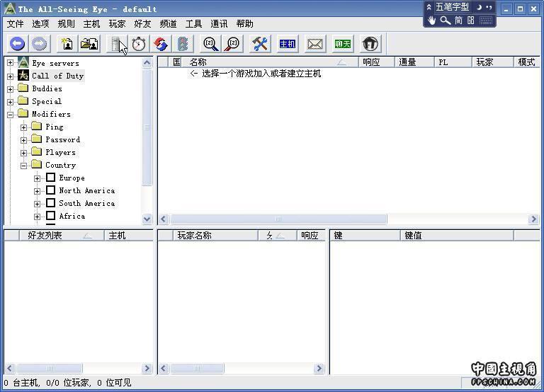Screen dimensions: 544x392
Task: Tick the North America checkbox
Action: (51, 190)
